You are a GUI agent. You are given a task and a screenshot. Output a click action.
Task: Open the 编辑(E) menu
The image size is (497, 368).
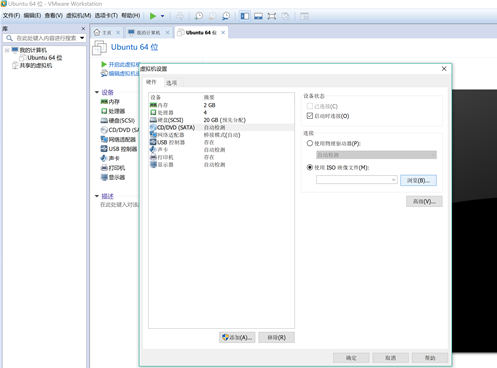click(x=32, y=15)
